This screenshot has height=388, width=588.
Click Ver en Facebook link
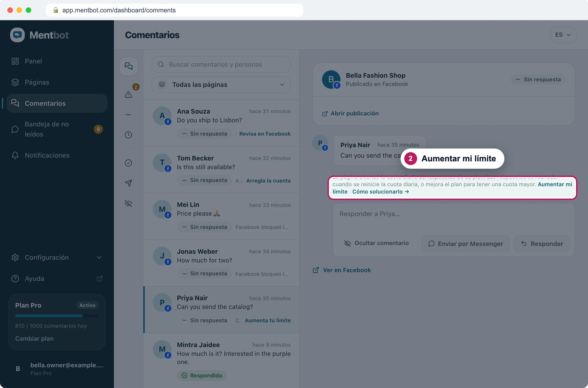point(342,270)
